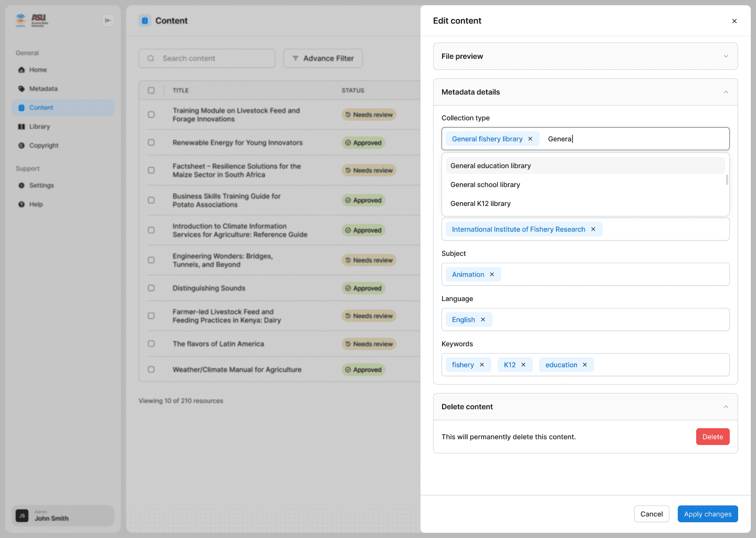This screenshot has height=538, width=756.
Task: Close the Edit content panel
Action: click(x=734, y=21)
